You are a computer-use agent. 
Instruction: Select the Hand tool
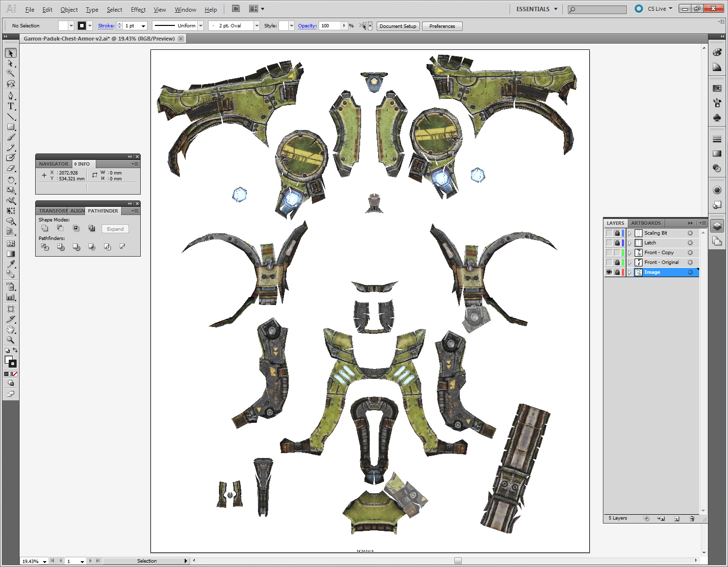click(10, 329)
